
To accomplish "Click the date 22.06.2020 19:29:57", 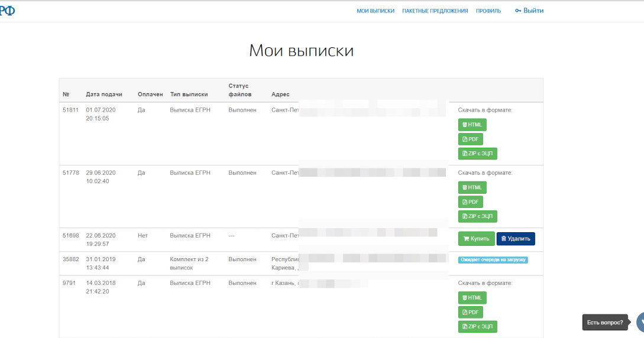I will coord(101,239).
